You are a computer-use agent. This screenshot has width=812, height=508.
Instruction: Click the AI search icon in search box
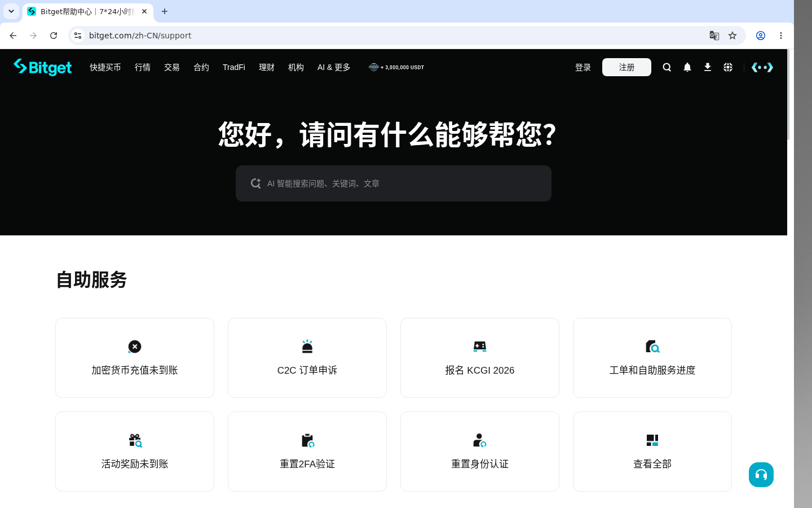coord(255,183)
